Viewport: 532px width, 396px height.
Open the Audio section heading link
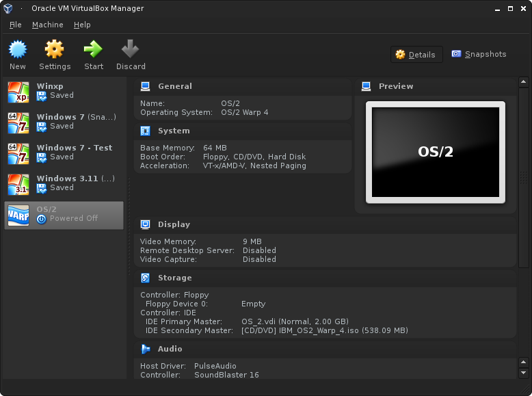[x=170, y=349]
